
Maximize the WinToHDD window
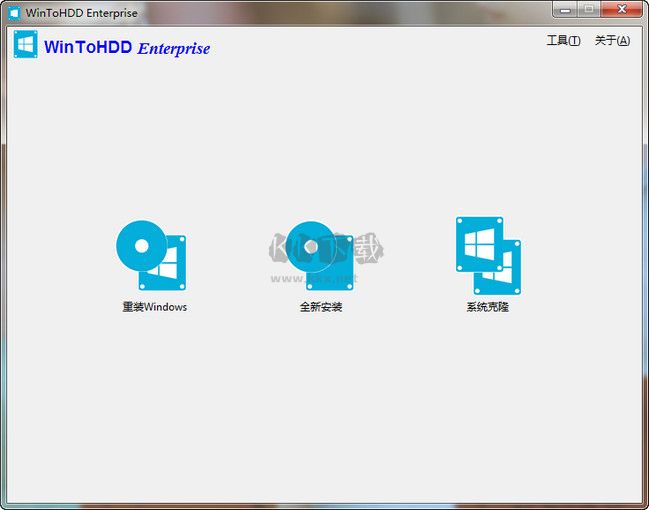pyautogui.click(x=589, y=10)
